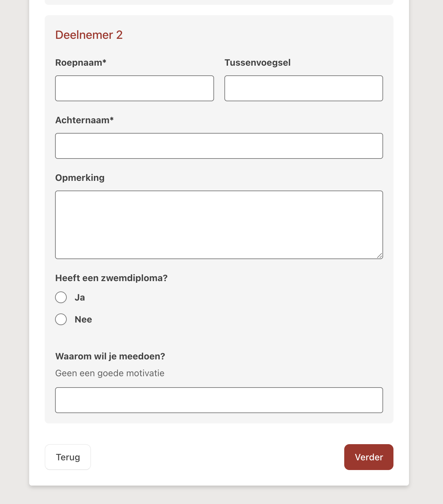Continue with the Verder button
The width and height of the screenshot is (443, 504).
click(x=369, y=457)
